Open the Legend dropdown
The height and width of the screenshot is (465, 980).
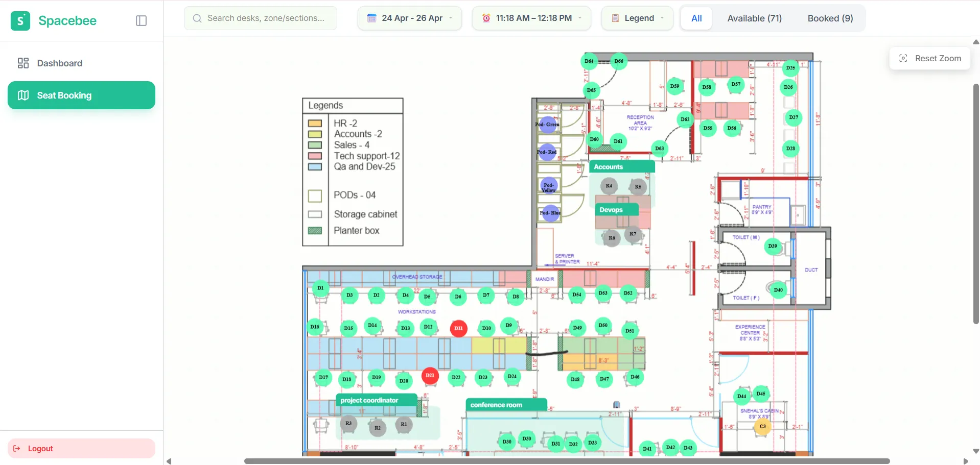tap(637, 18)
